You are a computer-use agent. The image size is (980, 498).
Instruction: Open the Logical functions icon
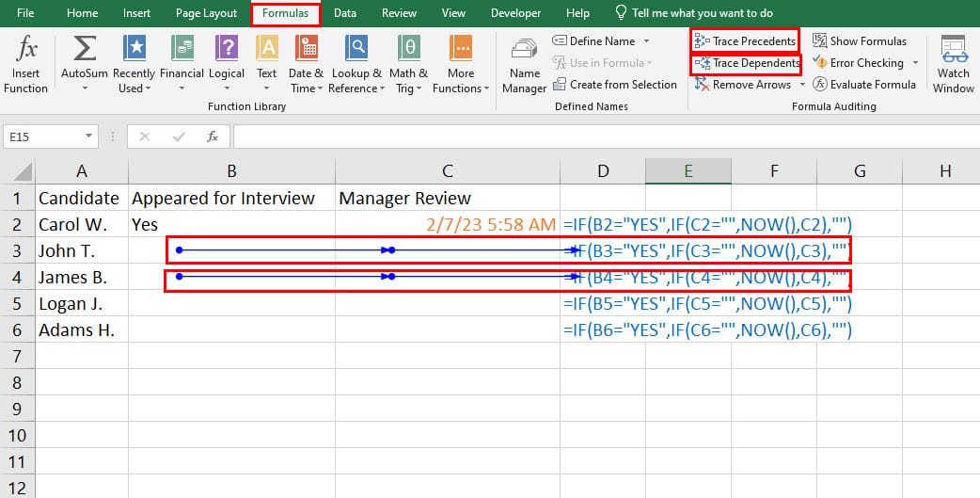point(227,48)
